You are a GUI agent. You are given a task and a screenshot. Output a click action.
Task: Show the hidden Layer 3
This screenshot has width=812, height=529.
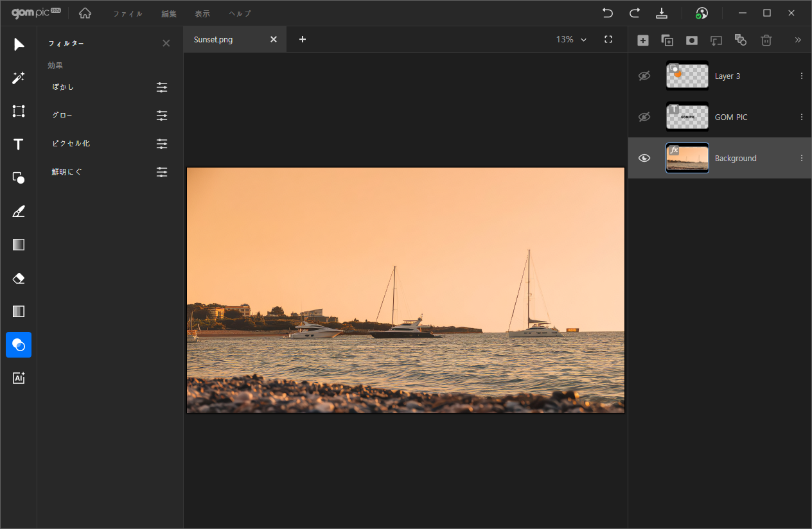click(x=644, y=76)
